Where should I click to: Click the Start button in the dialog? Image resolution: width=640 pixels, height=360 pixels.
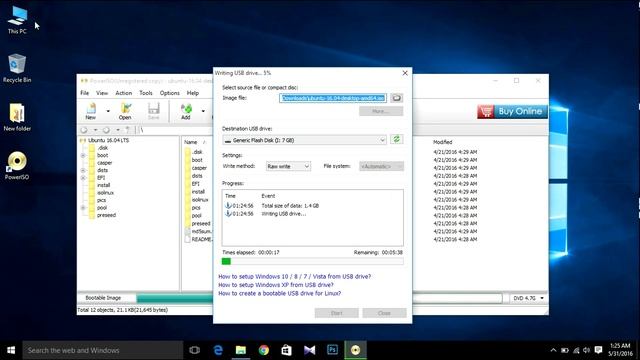coord(336,313)
